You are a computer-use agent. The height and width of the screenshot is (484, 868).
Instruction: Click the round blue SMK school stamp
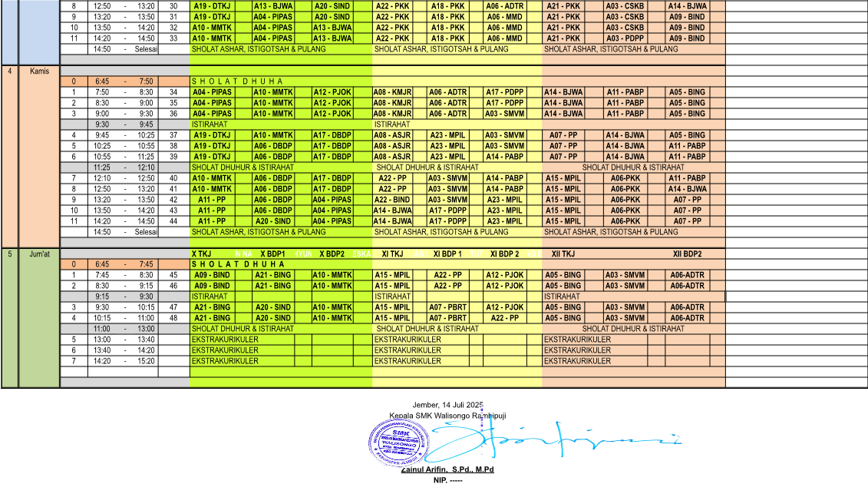point(398,443)
